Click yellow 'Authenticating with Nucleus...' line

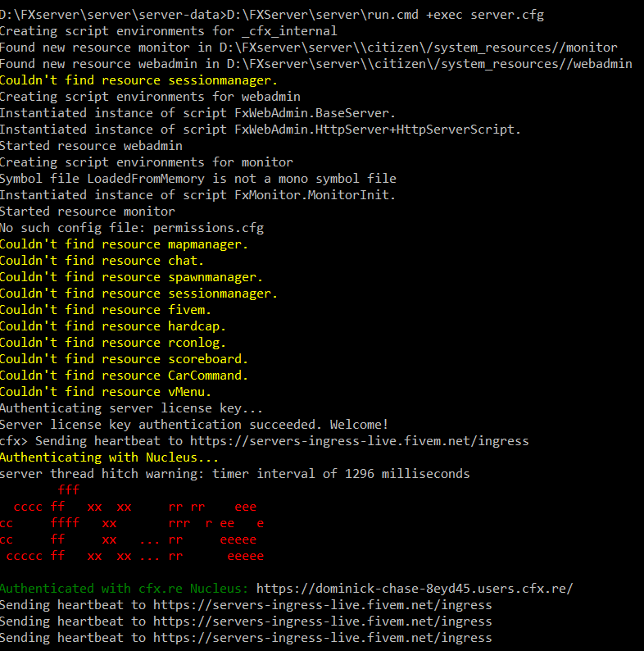point(109,458)
